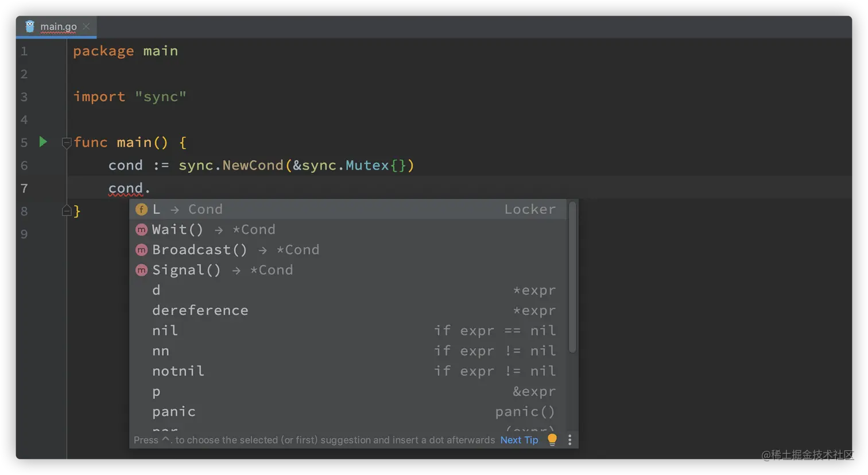The width and height of the screenshot is (868, 475).
Task: Click the import "sync" statement
Action: pyautogui.click(x=130, y=96)
